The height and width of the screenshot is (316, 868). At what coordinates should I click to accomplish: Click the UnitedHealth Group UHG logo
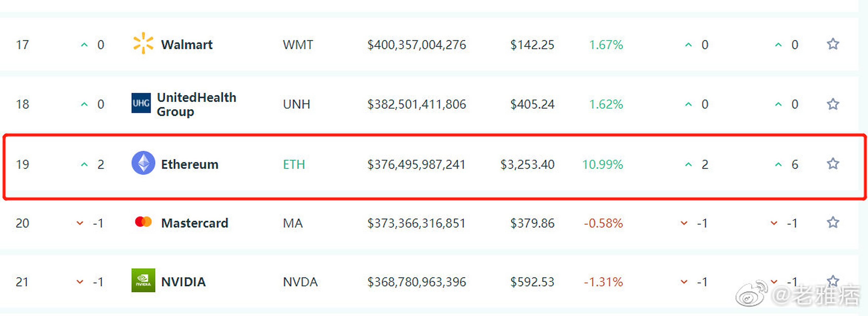click(x=141, y=103)
